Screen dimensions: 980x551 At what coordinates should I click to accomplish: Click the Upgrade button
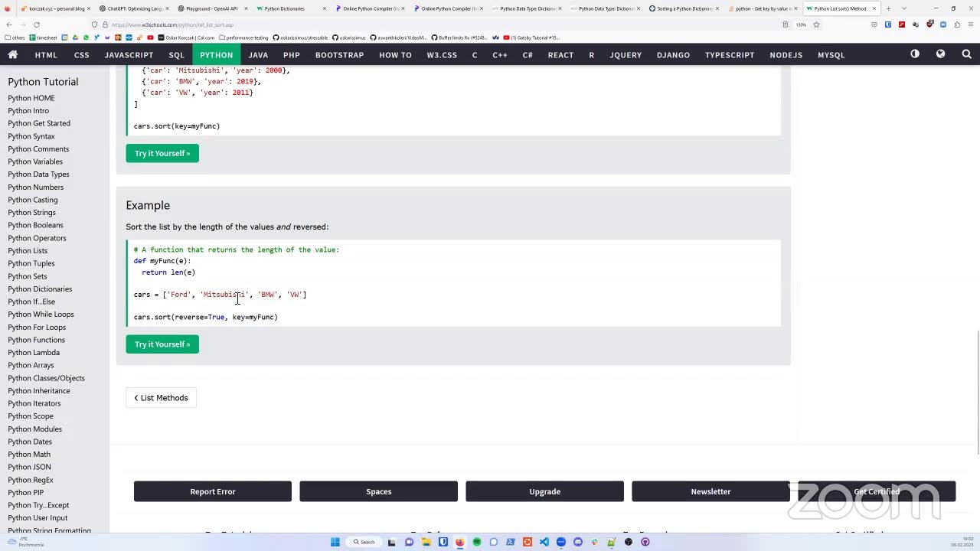544,491
